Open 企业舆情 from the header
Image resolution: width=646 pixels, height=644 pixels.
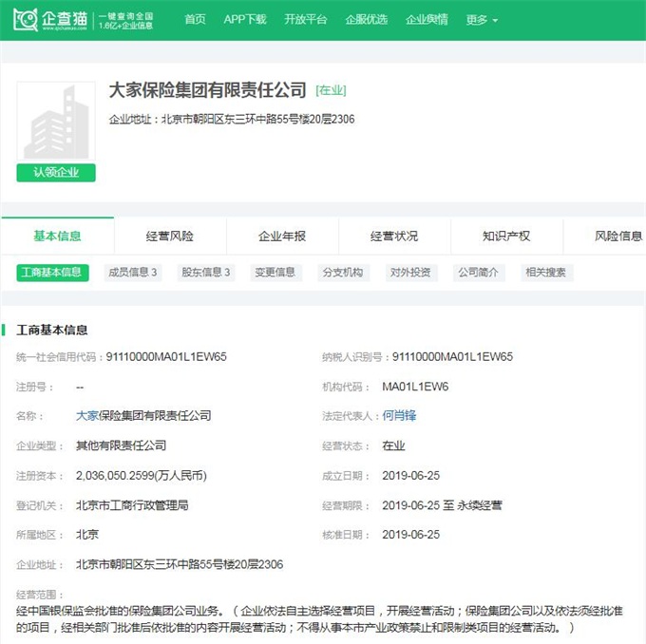pyautogui.click(x=427, y=19)
